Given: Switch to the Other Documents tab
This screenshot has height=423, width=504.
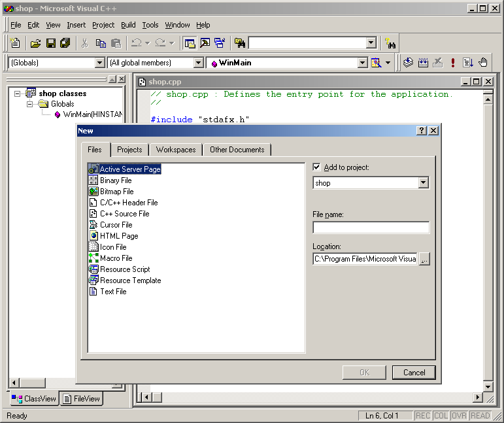Looking at the screenshot, I should pyautogui.click(x=237, y=150).
